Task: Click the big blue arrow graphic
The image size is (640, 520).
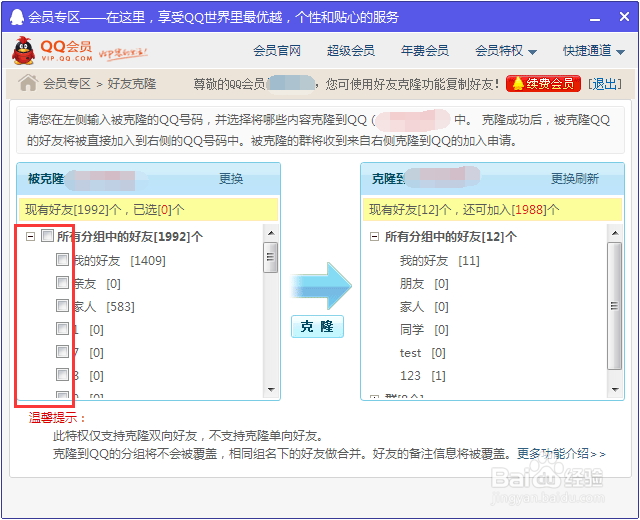Action: [x=321, y=286]
